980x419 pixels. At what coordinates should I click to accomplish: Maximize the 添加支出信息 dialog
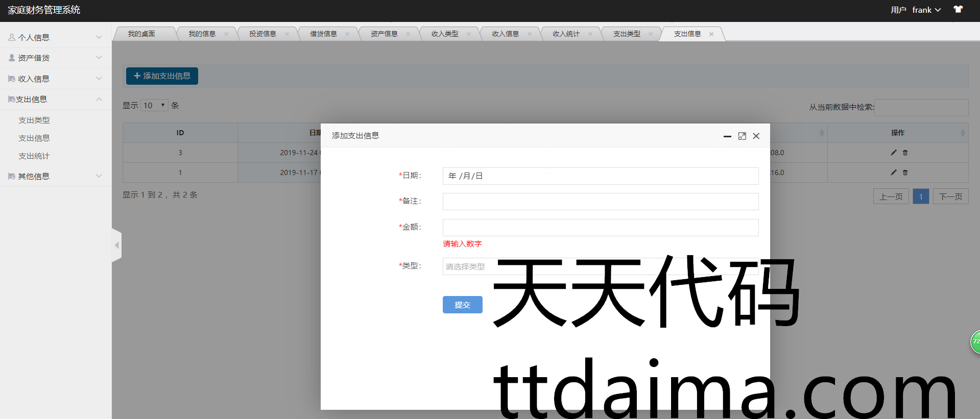(742, 136)
